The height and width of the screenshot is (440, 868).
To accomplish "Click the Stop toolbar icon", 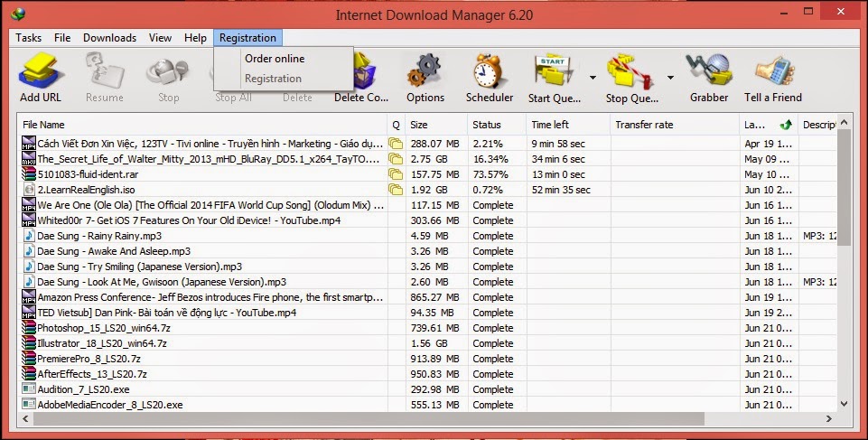I will click(168, 72).
